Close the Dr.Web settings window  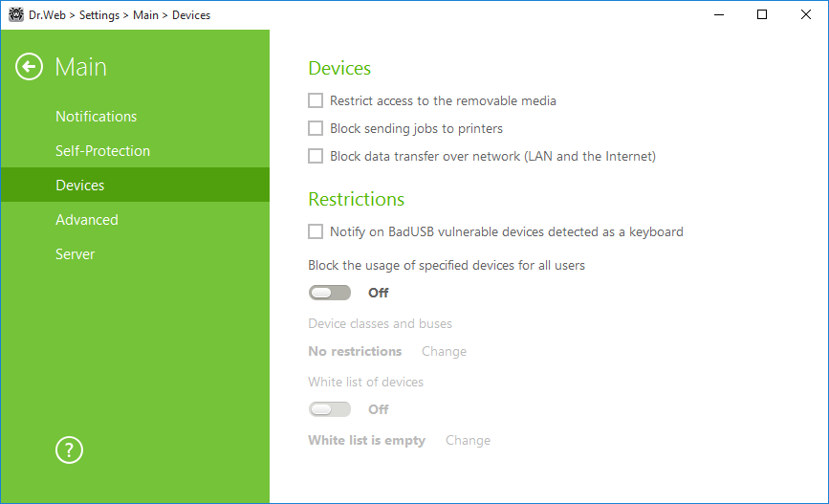coord(806,14)
